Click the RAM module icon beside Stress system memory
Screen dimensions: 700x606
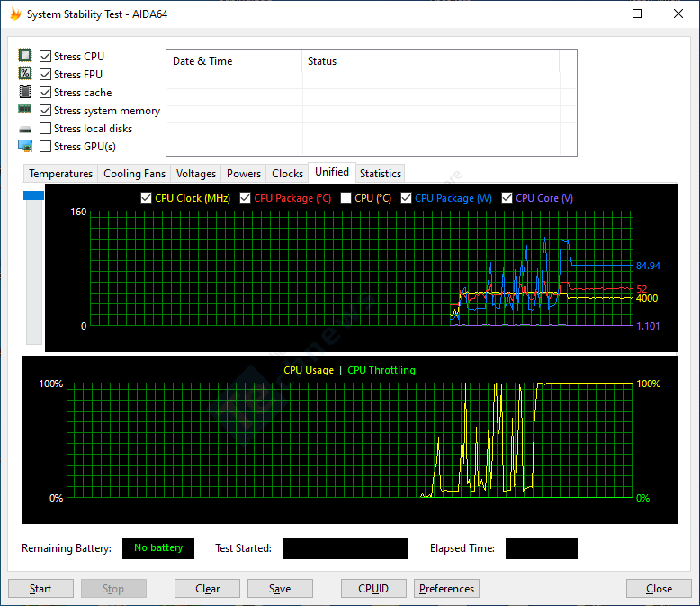(x=25, y=109)
